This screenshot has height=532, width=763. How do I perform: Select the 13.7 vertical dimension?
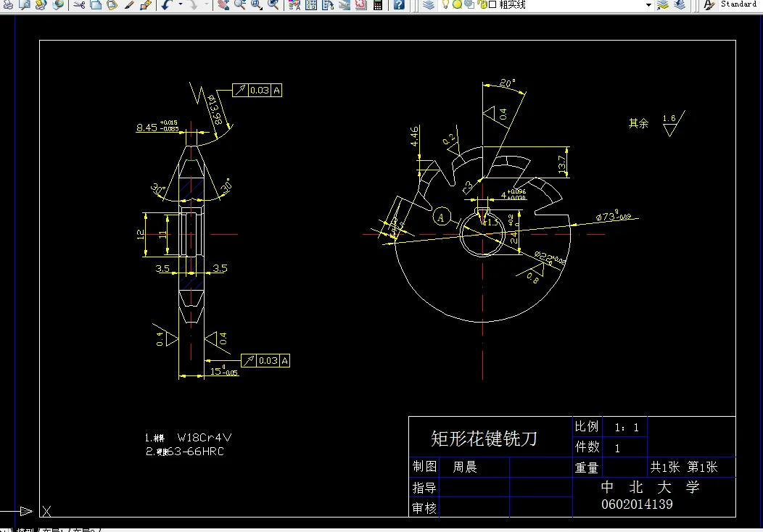[561, 165]
